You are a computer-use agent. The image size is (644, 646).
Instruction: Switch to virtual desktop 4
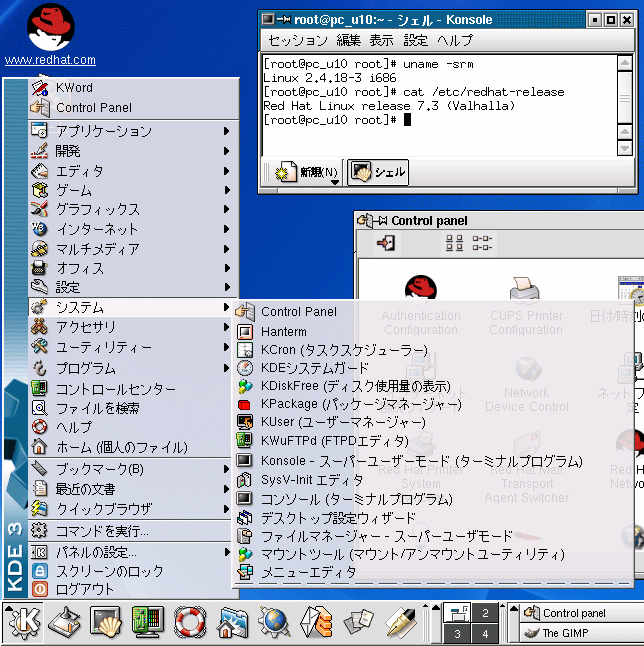(x=485, y=633)
